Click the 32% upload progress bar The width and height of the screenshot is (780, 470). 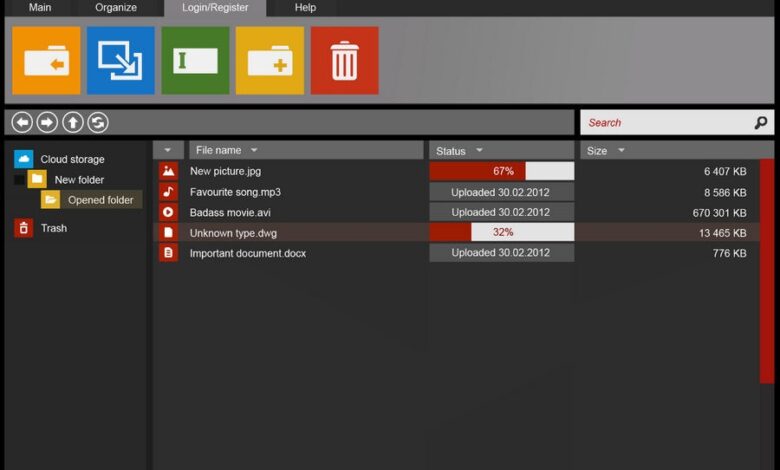[x=501, y=232]
